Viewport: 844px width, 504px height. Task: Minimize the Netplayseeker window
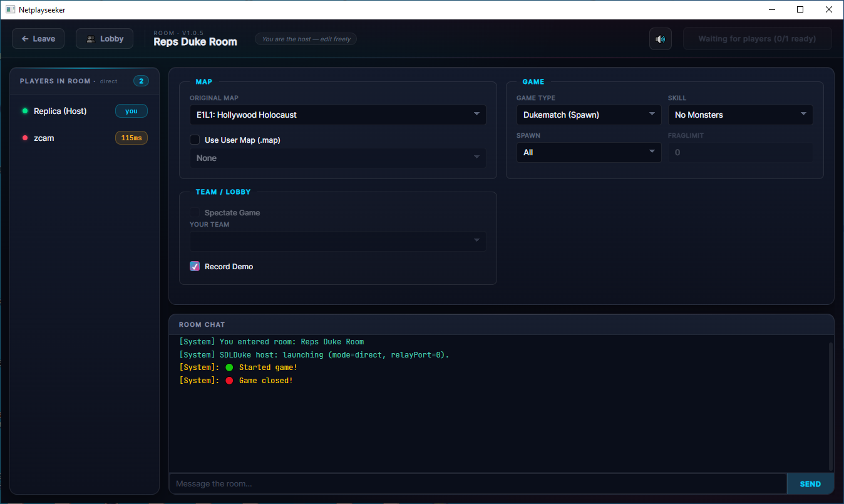pos(771,9)
